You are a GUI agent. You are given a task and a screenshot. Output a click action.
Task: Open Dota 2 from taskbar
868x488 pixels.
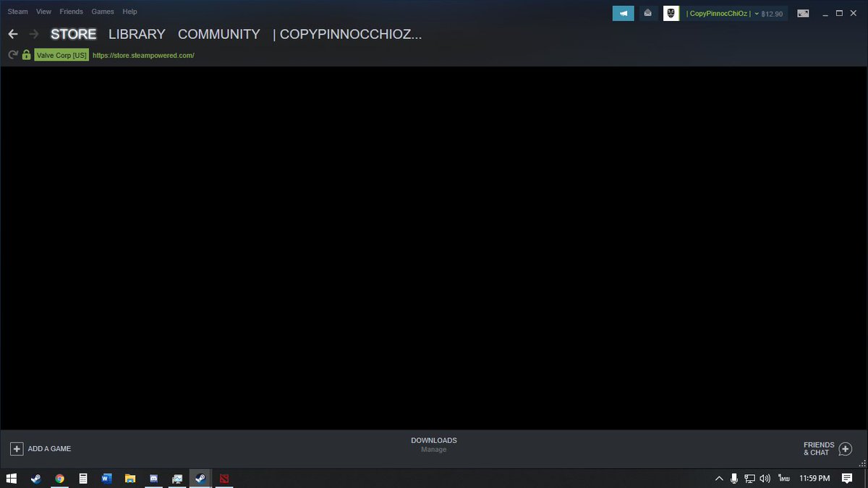pos(224,478)
